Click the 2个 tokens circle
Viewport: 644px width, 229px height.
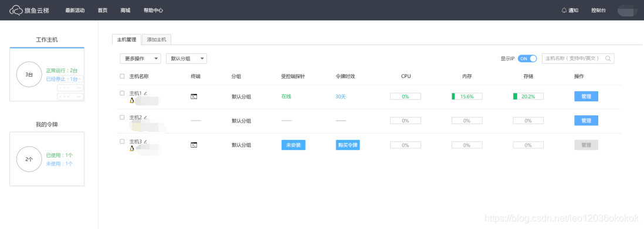coord(29,159)
